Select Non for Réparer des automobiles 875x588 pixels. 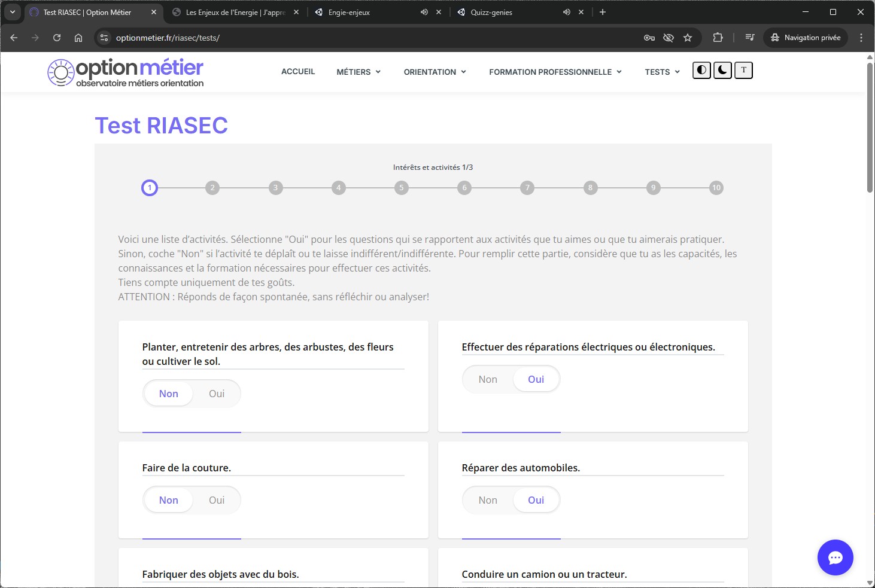488,500
